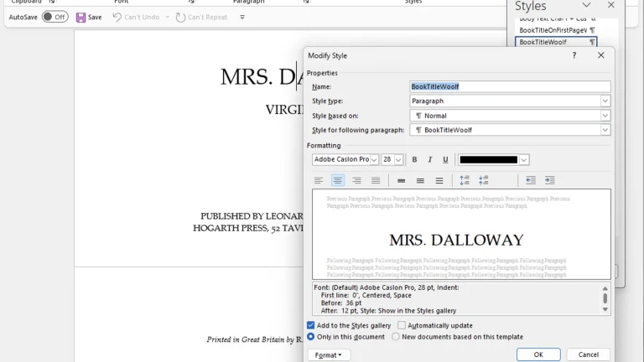Toggle Underline in Modify Style formatting
Viewport: 644px width, 362px height.
click(445, 160)
